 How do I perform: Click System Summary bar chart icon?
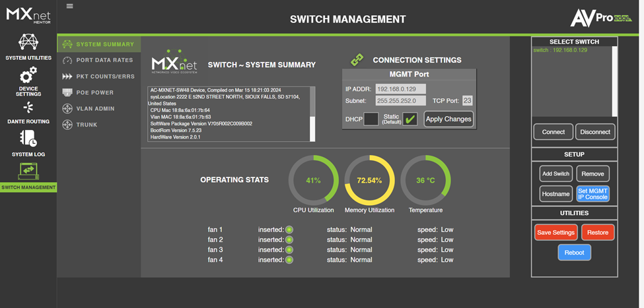coord(67,44)
